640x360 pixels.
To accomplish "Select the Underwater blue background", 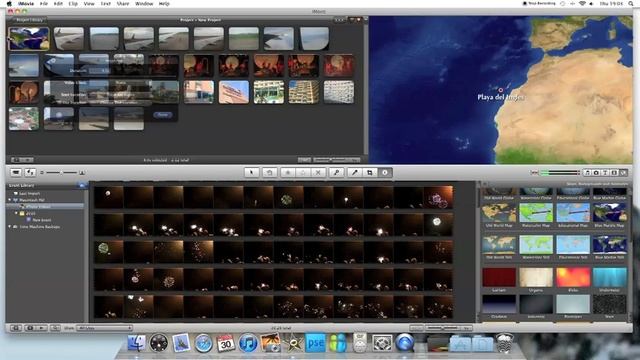I will point(610,277).
